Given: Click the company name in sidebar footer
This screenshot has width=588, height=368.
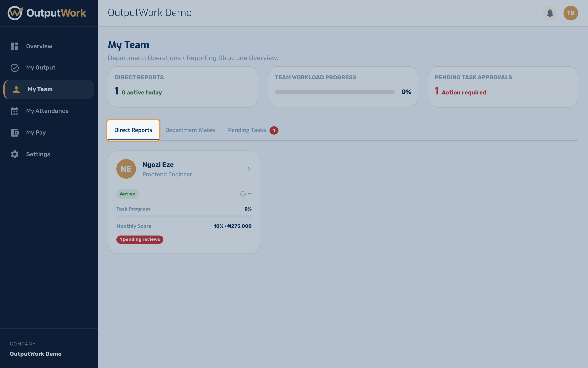Looking at the screenshot, I should (36, 354).
